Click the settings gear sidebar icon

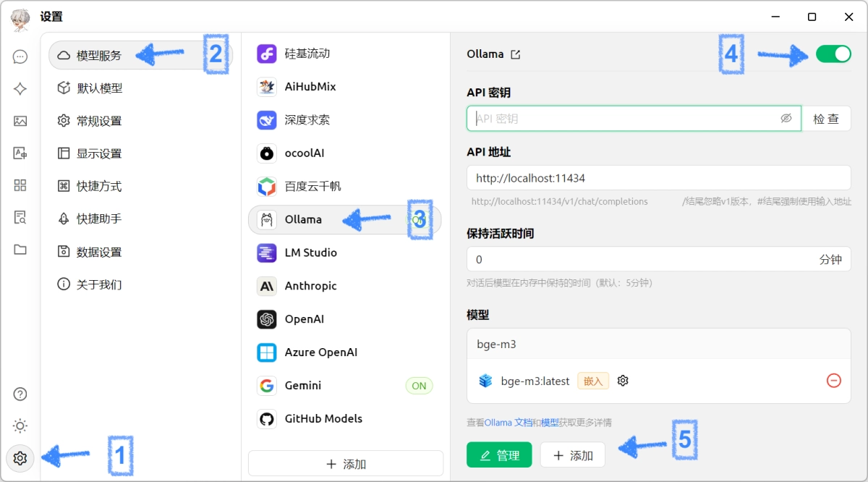[20, 458]
